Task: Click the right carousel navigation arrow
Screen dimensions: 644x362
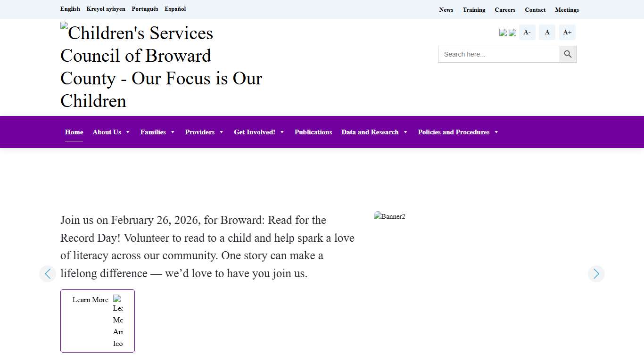Action: click(x=596, y=274)
